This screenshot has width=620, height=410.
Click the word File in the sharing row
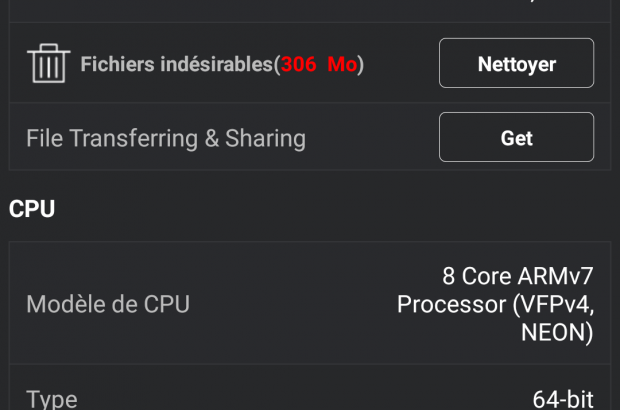(44, 138)
